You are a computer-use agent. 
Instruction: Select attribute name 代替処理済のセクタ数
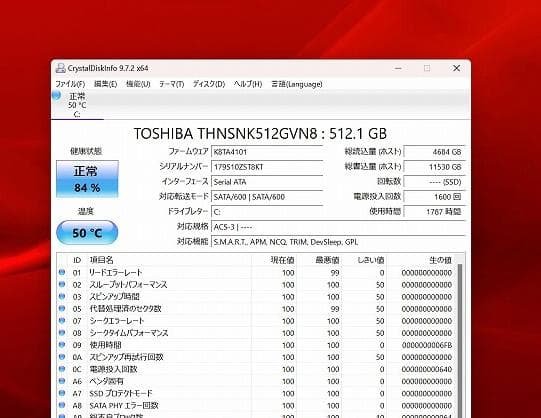125,309
